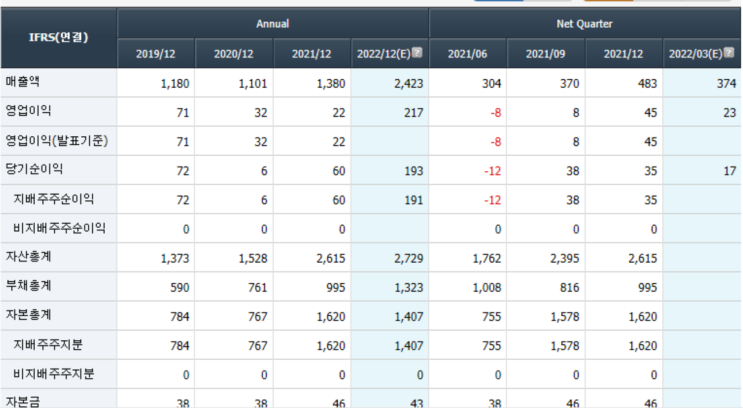Select the Annual group header
Screen dimensions: 743x408
click(272, 23)
